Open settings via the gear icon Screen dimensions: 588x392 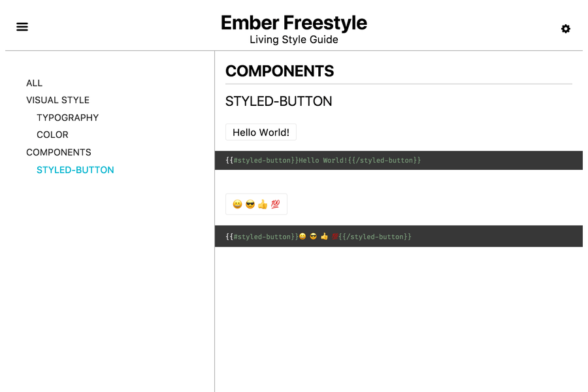[x=566, y=29]
